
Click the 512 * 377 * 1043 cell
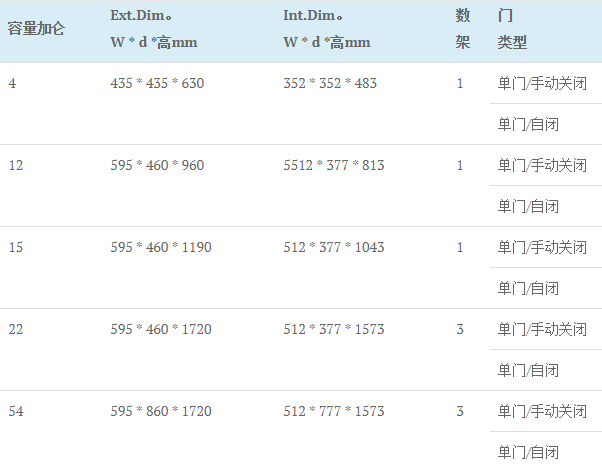333,247
